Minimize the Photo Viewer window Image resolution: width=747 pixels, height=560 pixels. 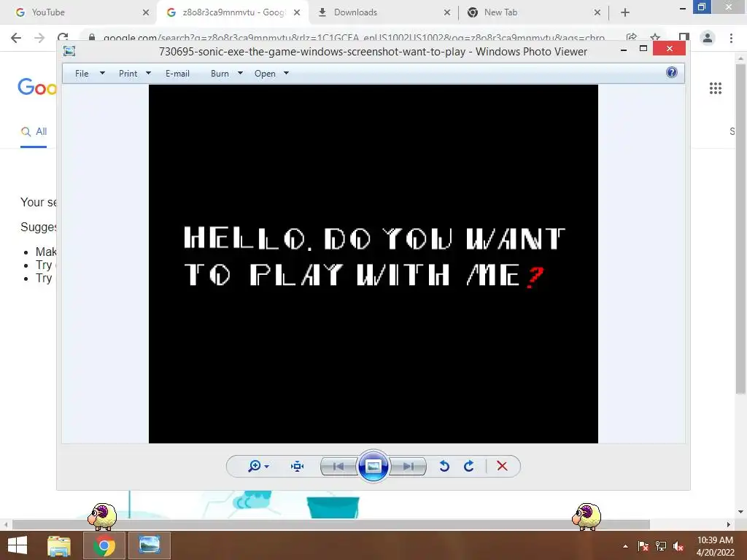pyautogui.click(x=624, y=49)
